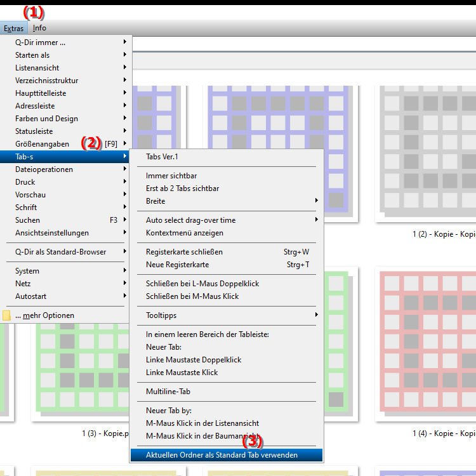The height and width of the screenshot is (476, 476).
Task: Toggle 'M-Maus Klick in der Baumansicht'
Action: [227, 436]
